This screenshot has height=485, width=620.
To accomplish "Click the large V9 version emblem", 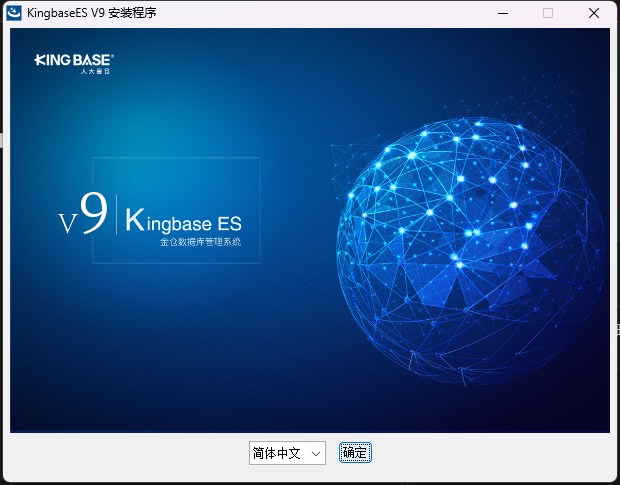I will coord(83,214).
